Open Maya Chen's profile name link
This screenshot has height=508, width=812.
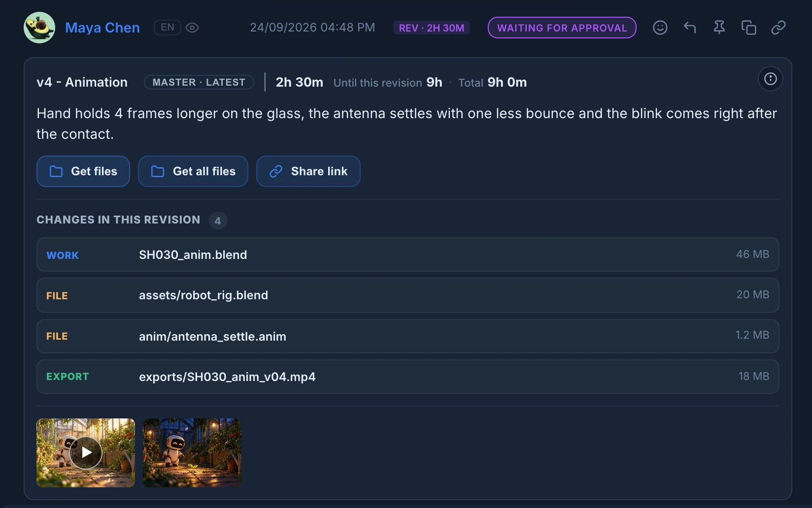(x=102, y=28)
